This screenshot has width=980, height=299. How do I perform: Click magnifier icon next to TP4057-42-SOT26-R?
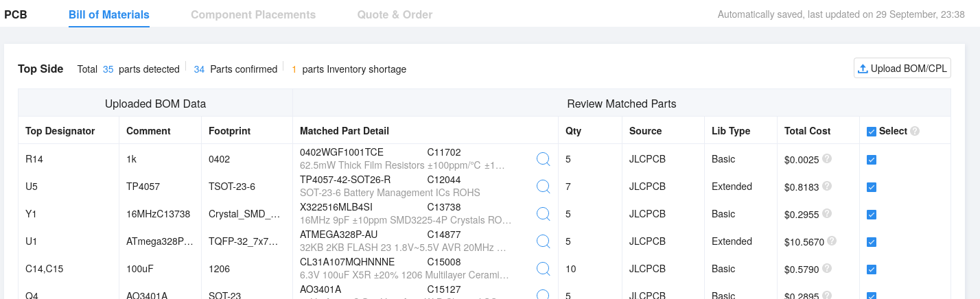click(x=543, y=187)
